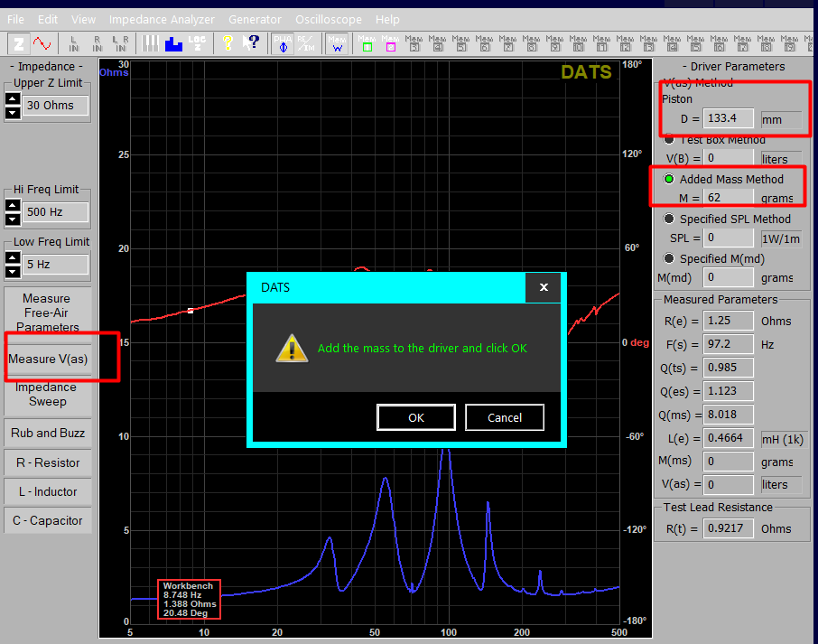The image size is (818, 644).
Task: Select the Mem 4 memory slot
Action: 437,43
